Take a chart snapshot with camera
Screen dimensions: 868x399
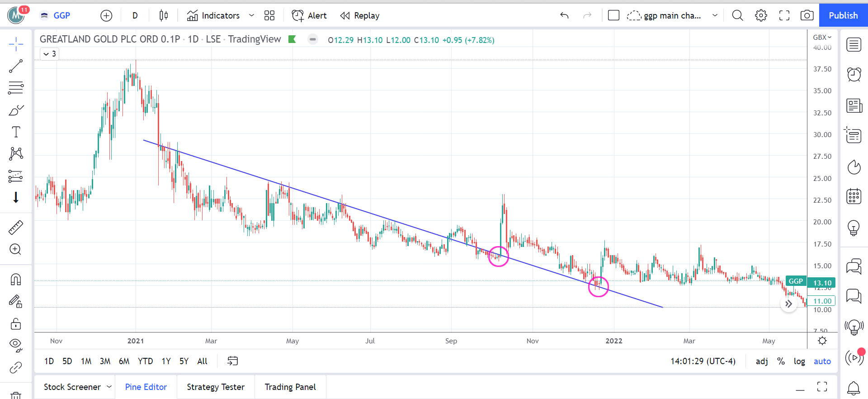coord(807,16)
